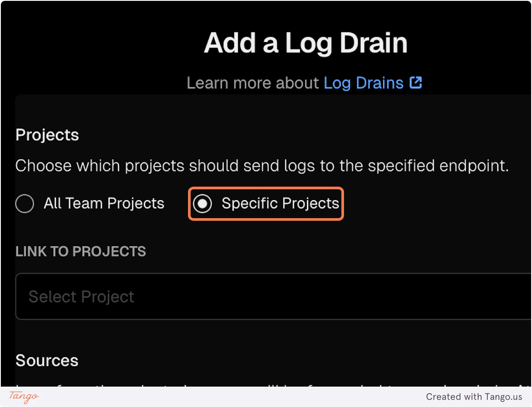Choose the Specific Projects option
The width and height of the screenshot is (532, 407).
tap(203, 203)
